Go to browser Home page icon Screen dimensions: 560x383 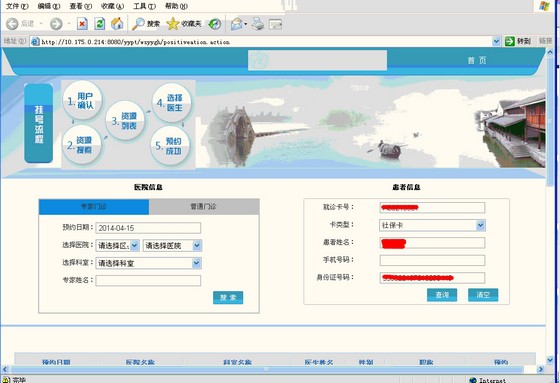pyautogui.click(x=117, y=24)
